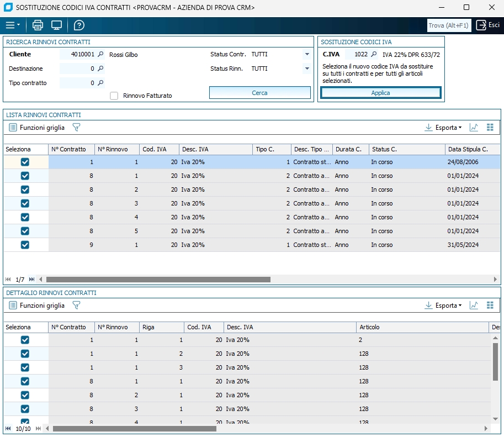Open Esporta dropdown in Lista Rinnovi Contratti
Viewport: 504px width, 437px height.
click(x=443, y=128)
